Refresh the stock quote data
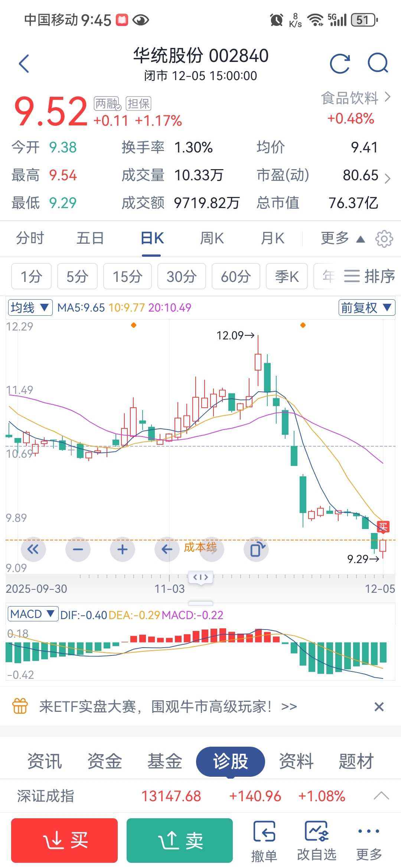This screenshot has width=401, height=868. pos(340,64)
